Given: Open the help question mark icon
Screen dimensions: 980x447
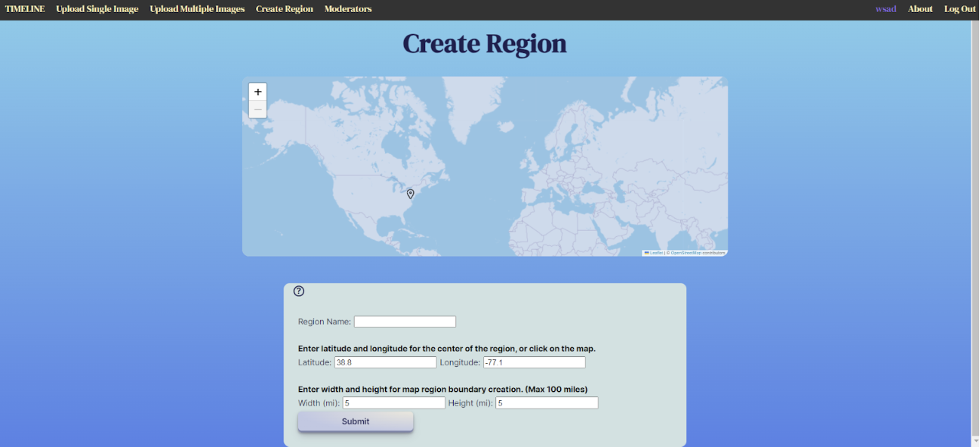Looking at the screenshot, I should (299, 291).
